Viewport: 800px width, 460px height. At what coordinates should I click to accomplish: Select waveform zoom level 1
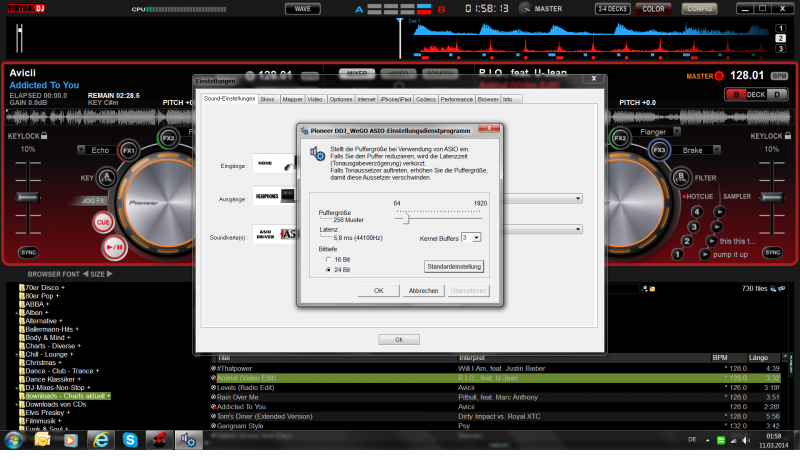(x=780, y=29)
